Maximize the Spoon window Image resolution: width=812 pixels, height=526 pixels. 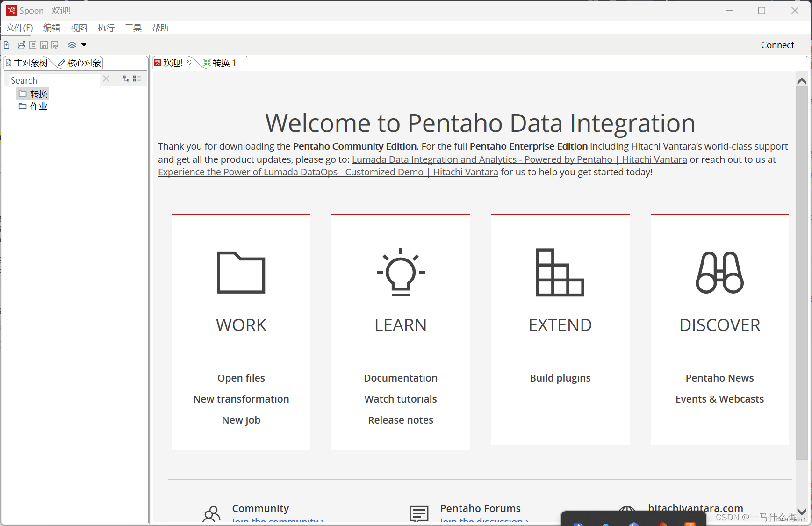[x=762, y=10]
